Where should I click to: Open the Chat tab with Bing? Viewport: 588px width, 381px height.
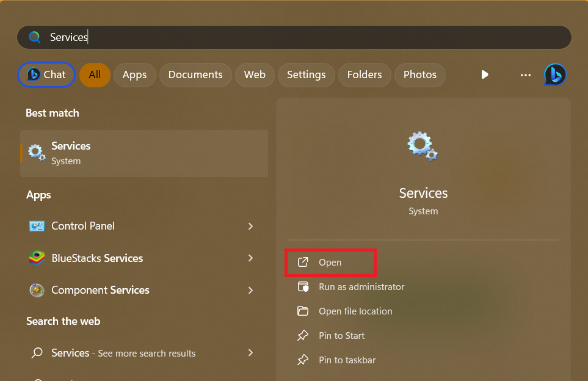pyautogui.click(x=46, y=74)
